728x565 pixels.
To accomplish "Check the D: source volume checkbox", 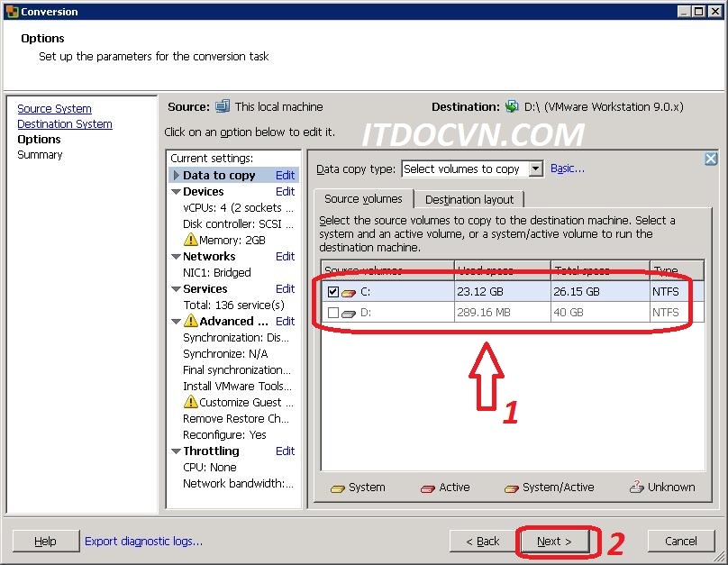I will pyautogui.click(x=333, y=313).
